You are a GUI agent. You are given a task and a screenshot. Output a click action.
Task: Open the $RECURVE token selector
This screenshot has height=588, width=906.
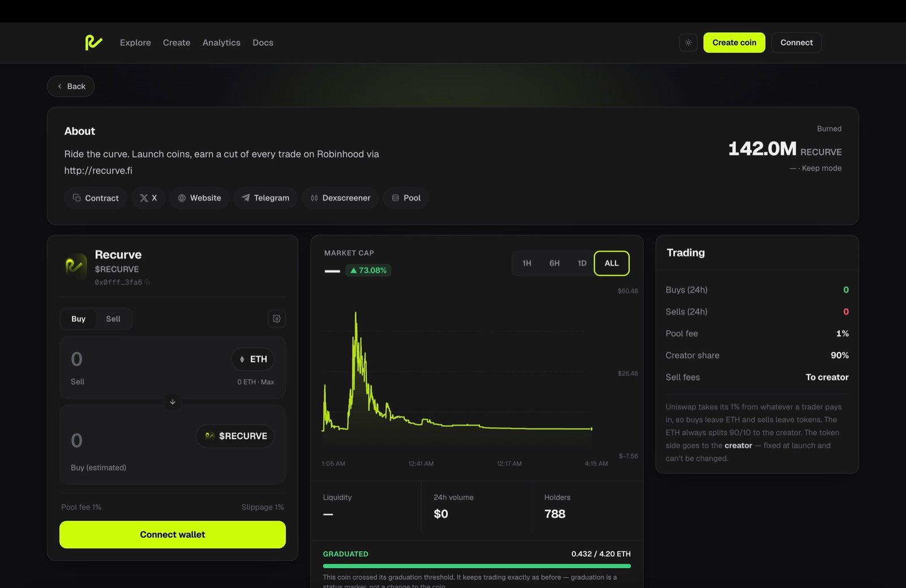click(236, 436)
